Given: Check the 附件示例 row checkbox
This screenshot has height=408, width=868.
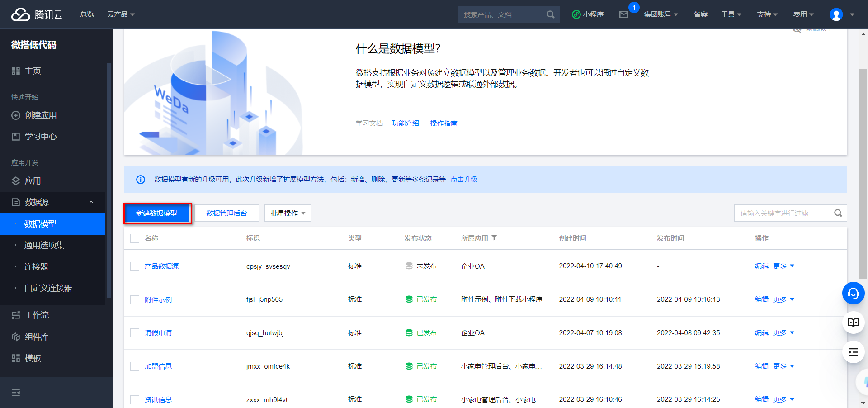Looking at the screenshot, I should [135, 300].
